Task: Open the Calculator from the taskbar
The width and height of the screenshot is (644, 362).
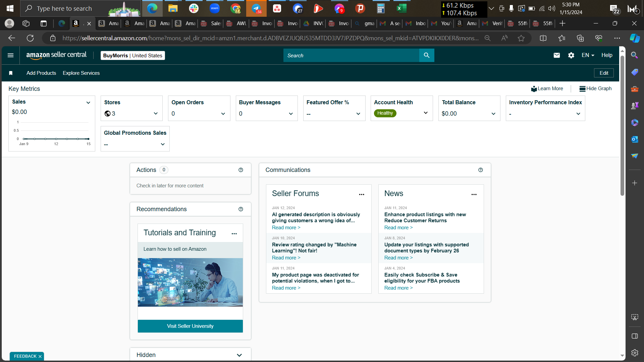Action: coord(381,8)
